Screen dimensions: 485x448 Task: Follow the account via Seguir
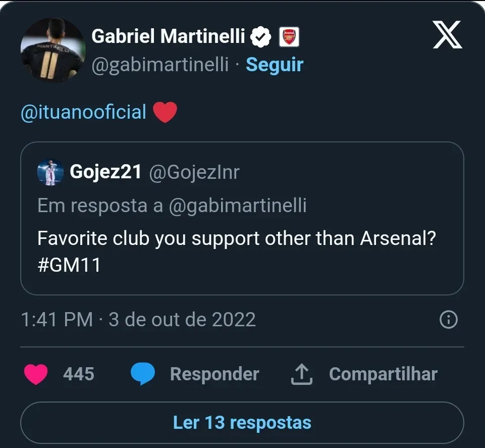pyautogui.click(x=275, y=65)
